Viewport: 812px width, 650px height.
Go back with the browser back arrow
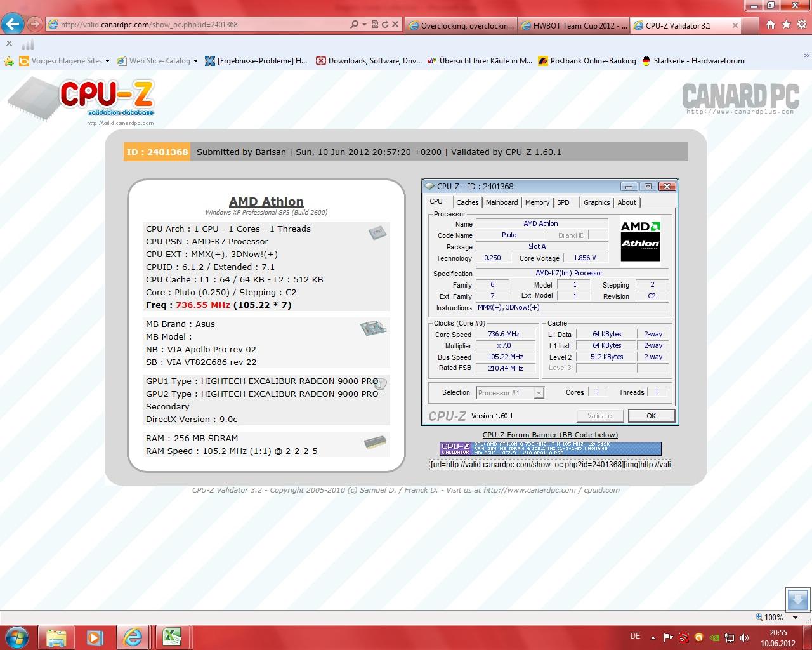[x=12, y=24]
